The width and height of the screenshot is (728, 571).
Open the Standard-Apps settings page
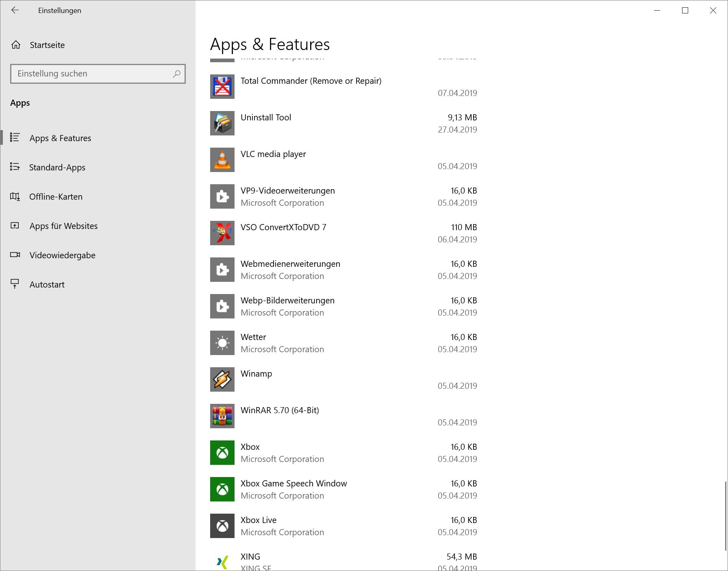click(x=57, y=168)
